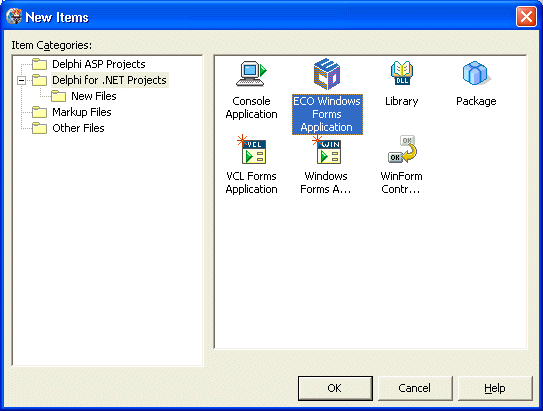The width and height of the screenshot is (543, 411).
Task: Select the Windows Forms Application icon
Action: (327, 150)
